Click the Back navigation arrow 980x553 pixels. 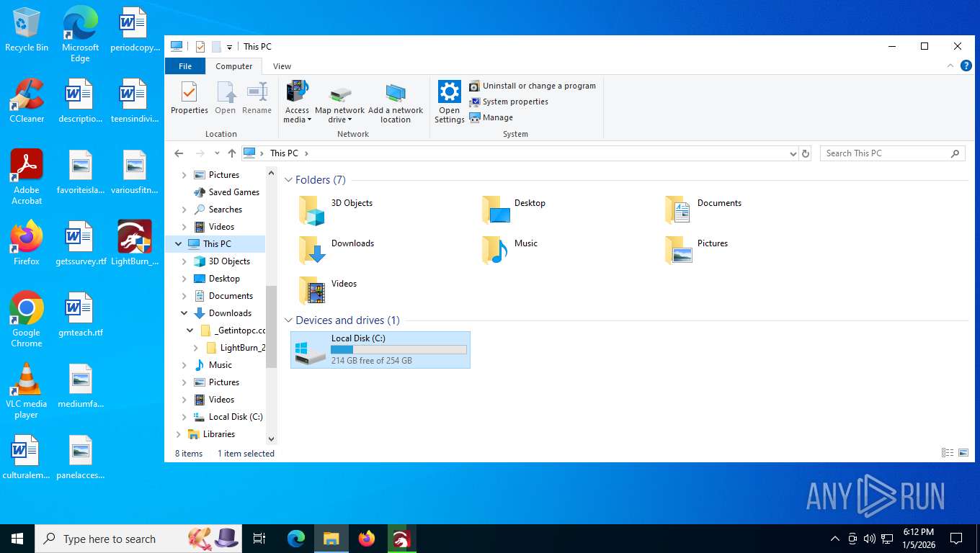click(x=179, y=153)
